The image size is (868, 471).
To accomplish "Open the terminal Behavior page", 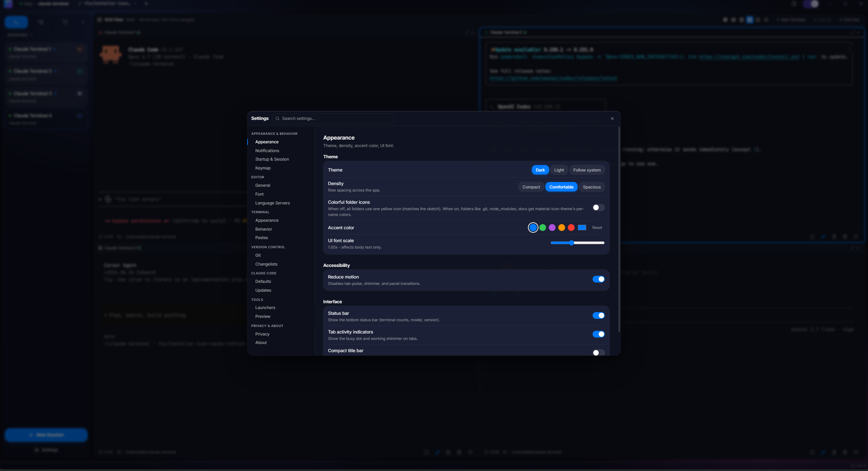I will pos(264,229).
